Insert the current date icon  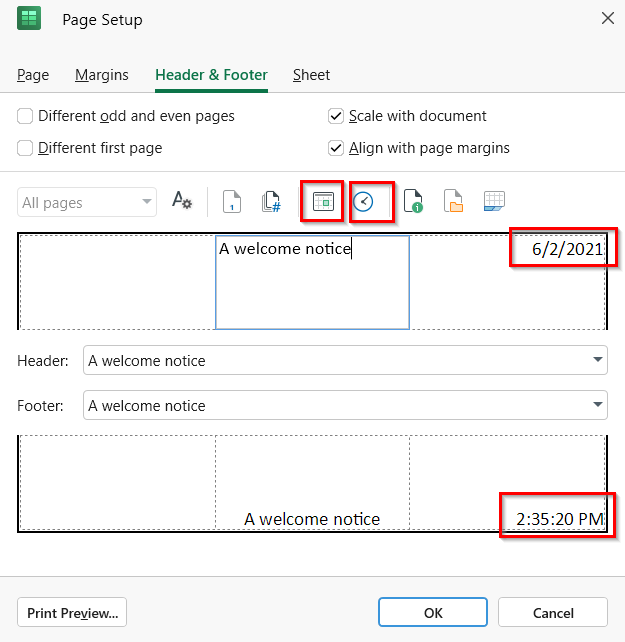pos(323,201)
